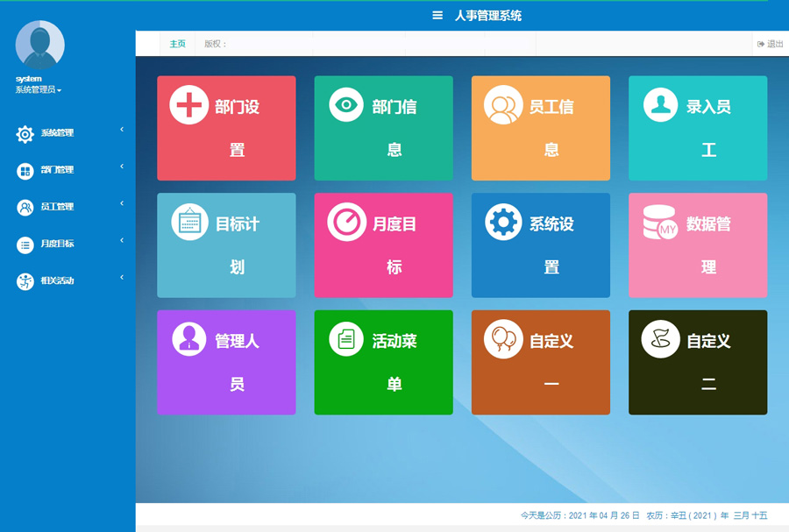Screen dimensions: 789x532
Task: Toggle the sidebar with the hamburger icon
Action: pos(437,15)
